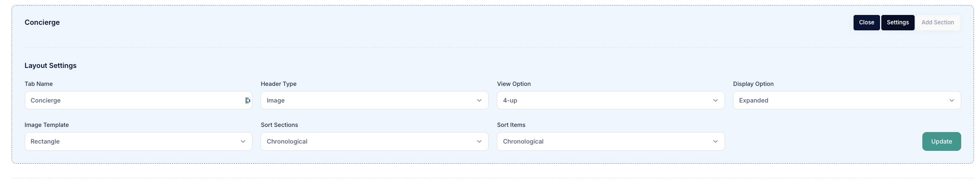The height and width of the screenshot is (188, 980).
Task: Click the autofill icon inside Tab Name field
Action: [x=247, y=100]
